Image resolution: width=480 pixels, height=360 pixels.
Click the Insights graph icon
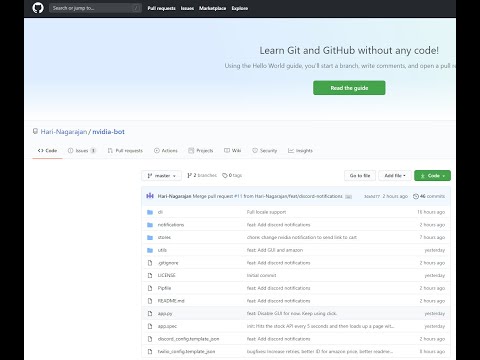coord(291,151)
